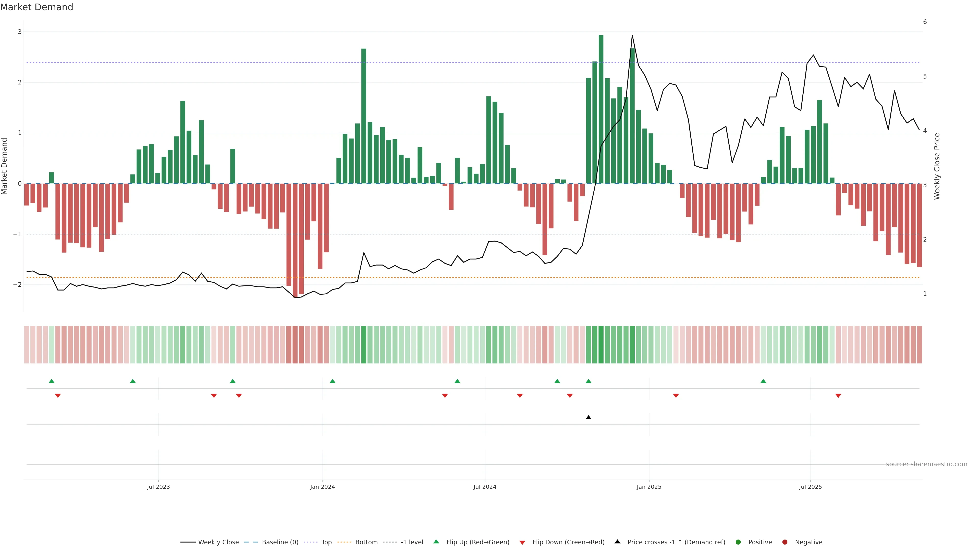Hide the -1 level line via legend
This screenshot has width=980, height=551.
(412, 542)
